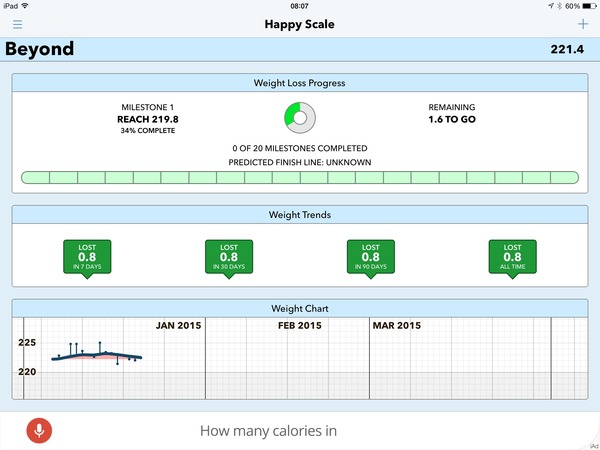Open the hamburger menu icon
This screenshot has width=600, height=450.
click(x=17, y=24)
